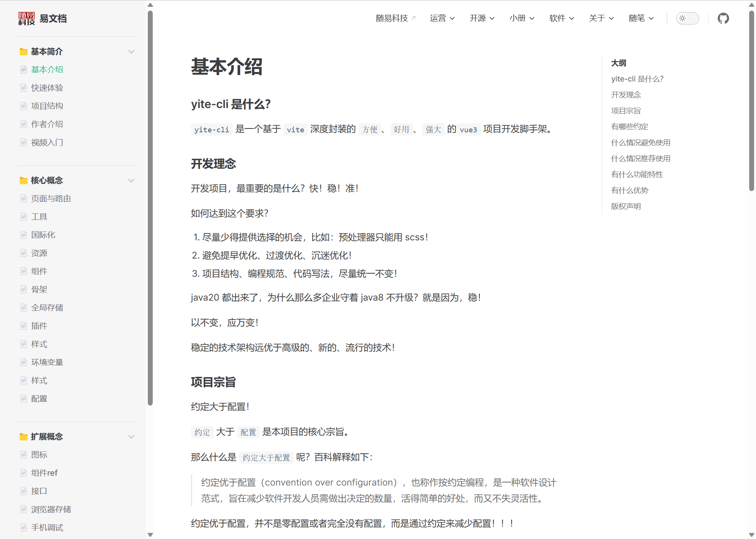
Task: Click the 随易科技 logo image
Action: click(27, 18)
